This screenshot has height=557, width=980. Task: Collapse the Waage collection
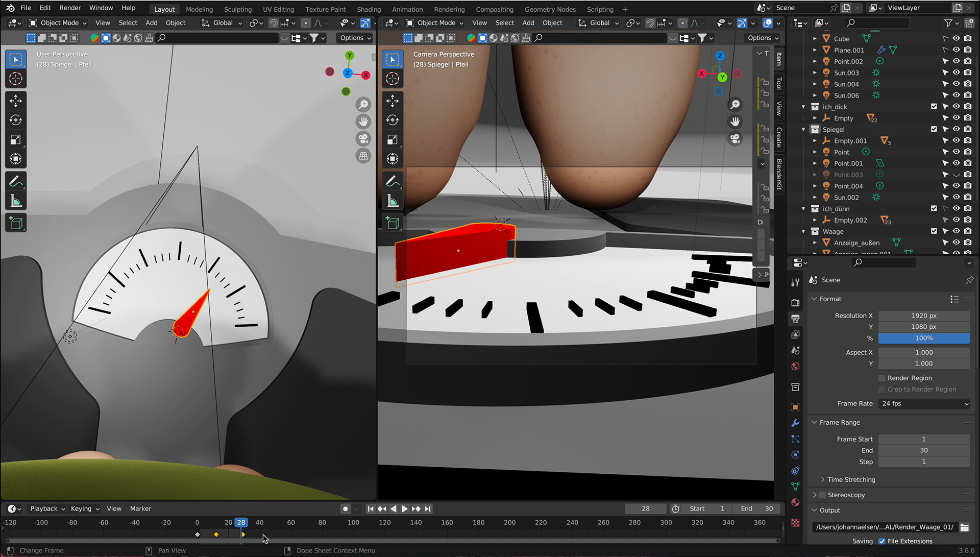click(803, 231)
